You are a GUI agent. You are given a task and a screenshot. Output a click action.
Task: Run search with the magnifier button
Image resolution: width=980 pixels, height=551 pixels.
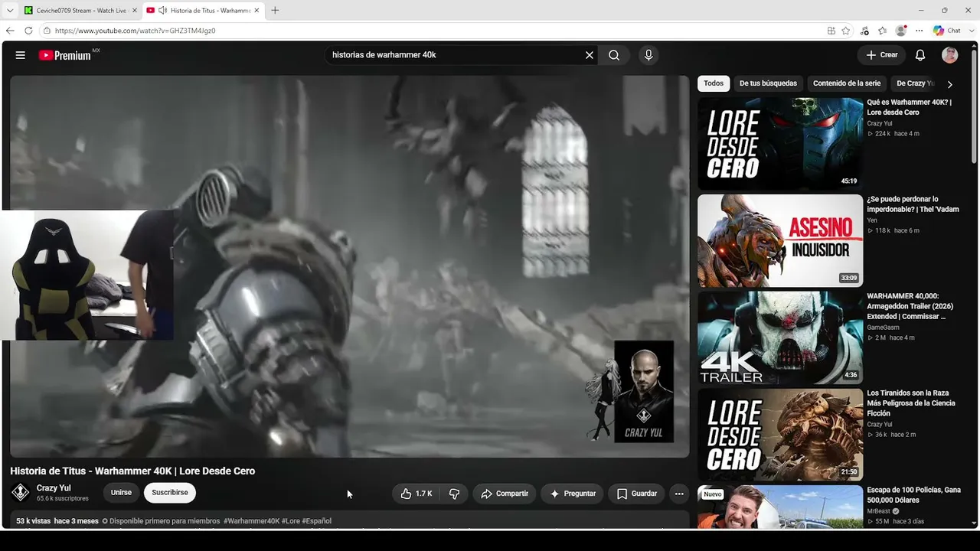614,55
